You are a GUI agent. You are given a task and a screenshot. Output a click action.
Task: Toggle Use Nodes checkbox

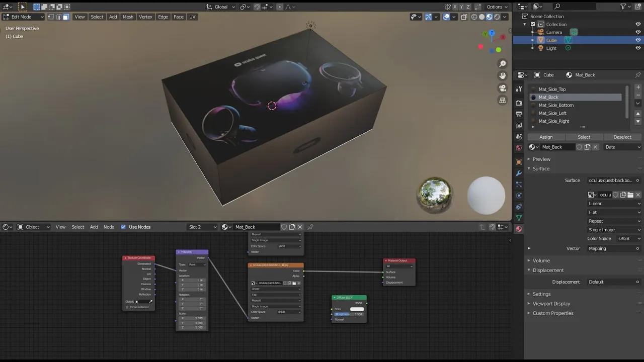click(x=123, y=227)
